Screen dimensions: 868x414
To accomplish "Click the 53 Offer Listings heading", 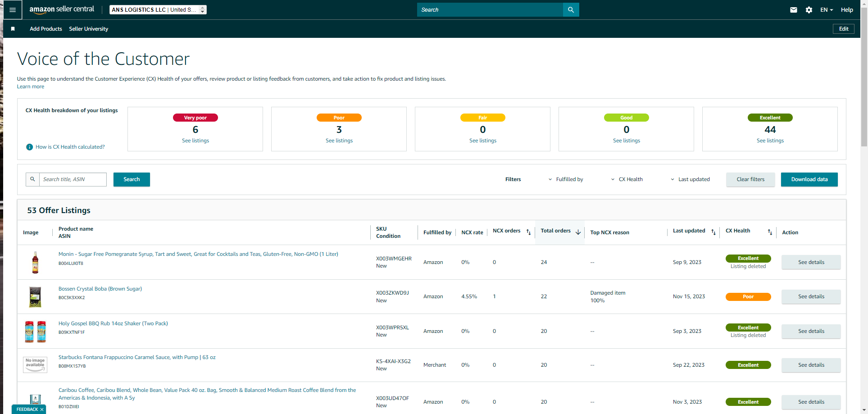I will 59,210.
